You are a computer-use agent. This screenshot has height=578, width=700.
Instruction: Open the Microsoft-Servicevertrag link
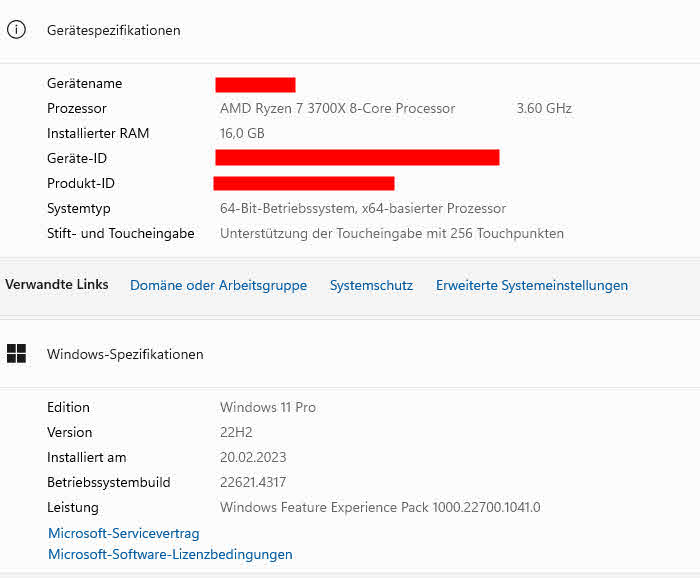pos(124,533)
